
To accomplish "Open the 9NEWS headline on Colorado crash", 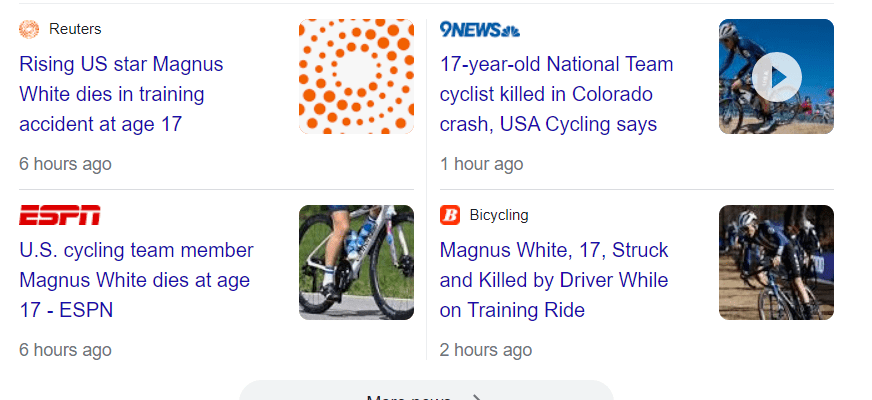I will click(x=556, y=94).
